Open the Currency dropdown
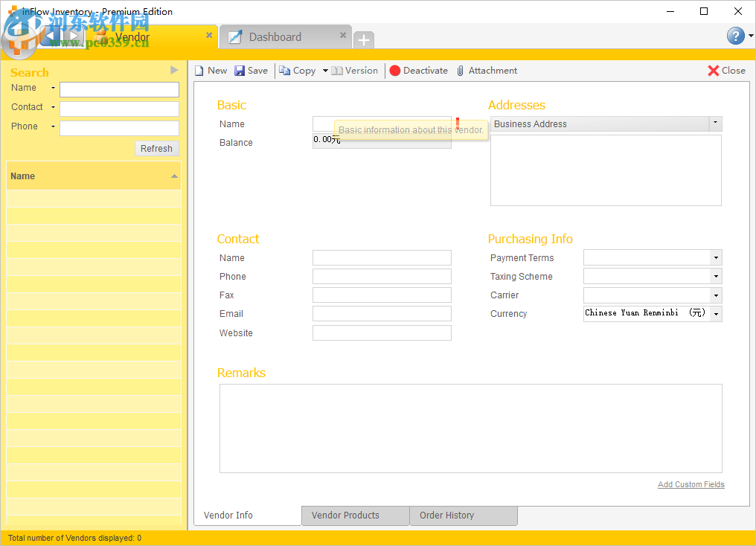Image resolution: width=756 pixels, height=546 pixels. click(716, 314)
